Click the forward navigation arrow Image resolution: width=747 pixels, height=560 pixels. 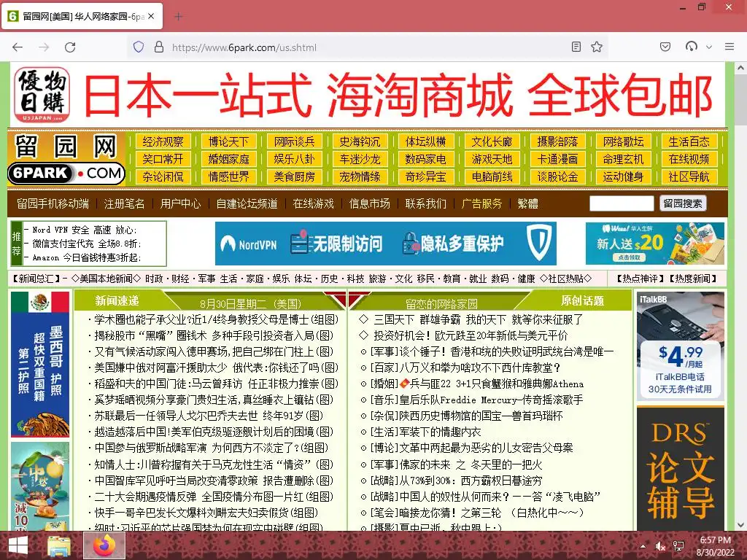pyautogui.click(x=44, y=47)
